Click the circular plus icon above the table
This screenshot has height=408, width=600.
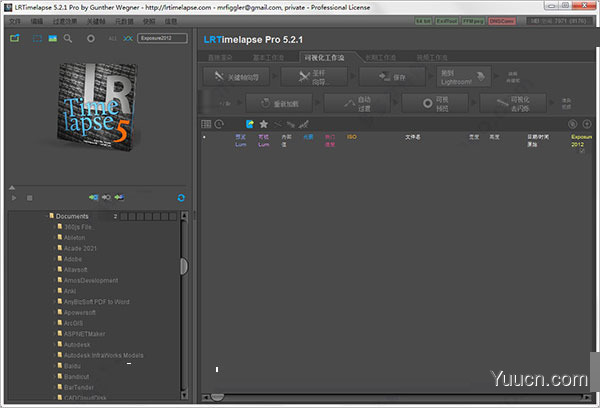click(x=587, y=124)
